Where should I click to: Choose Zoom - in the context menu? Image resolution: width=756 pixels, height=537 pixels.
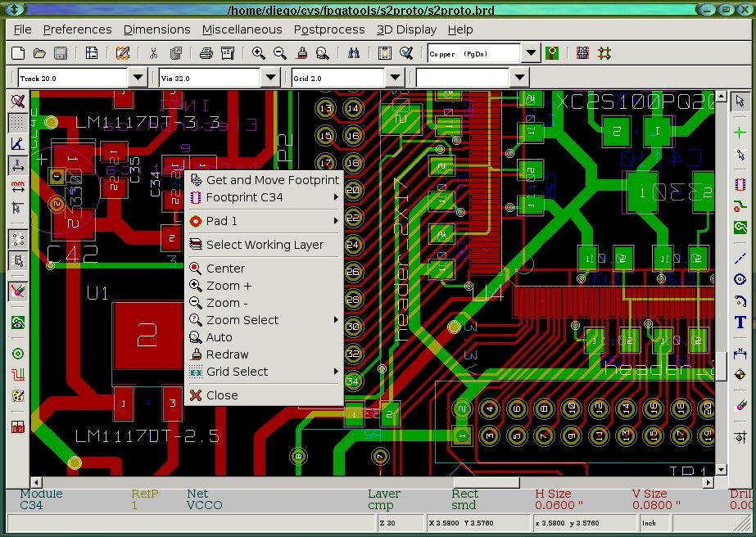[265, 303]
